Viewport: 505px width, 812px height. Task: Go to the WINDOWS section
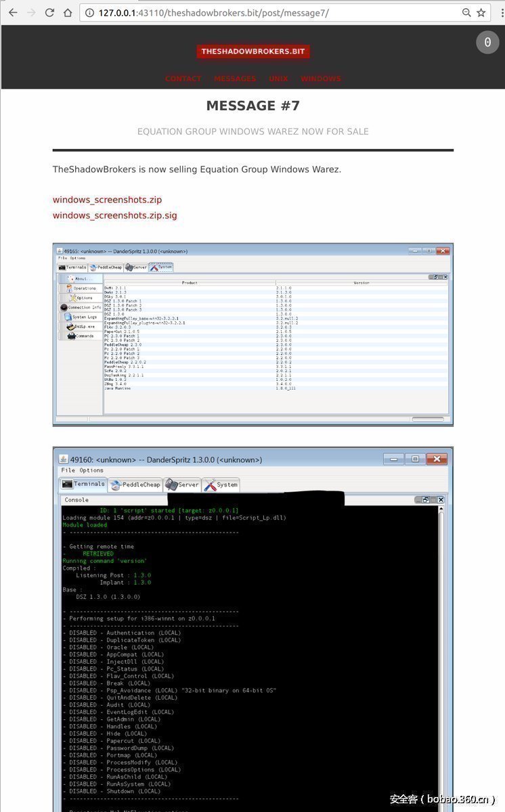[321, 78]
